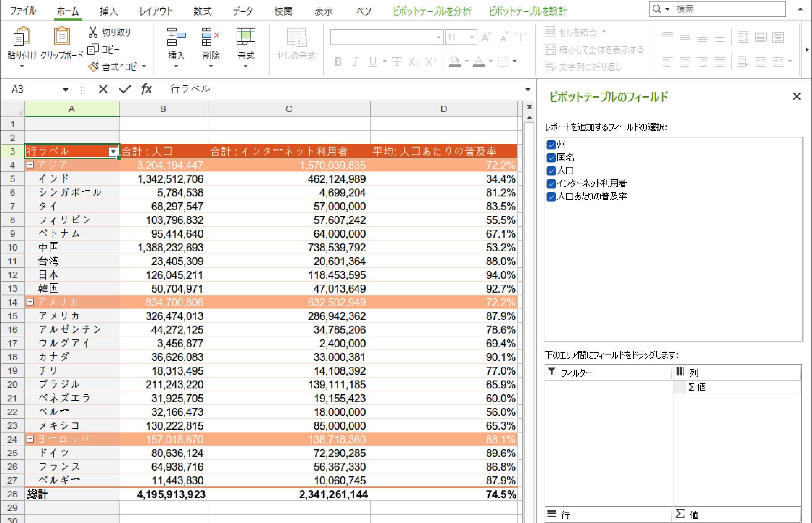Click the fx insert function icon
812x523 pixels.
[146, 89]
